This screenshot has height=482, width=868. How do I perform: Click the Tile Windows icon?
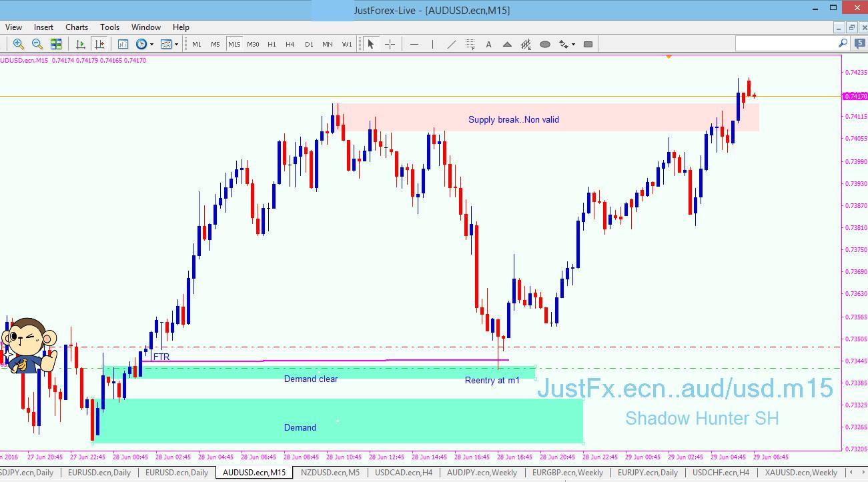click(x=55, y=44)
